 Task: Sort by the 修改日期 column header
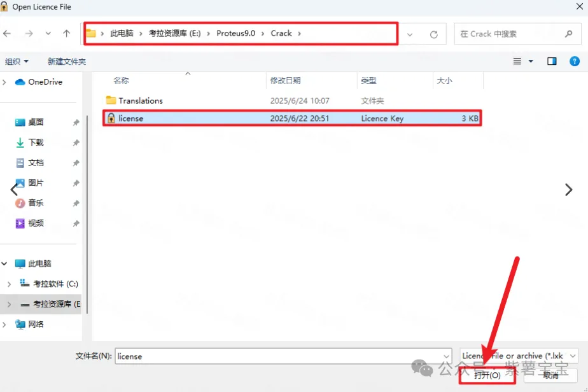pyautogui.click(x=286, y=81)
